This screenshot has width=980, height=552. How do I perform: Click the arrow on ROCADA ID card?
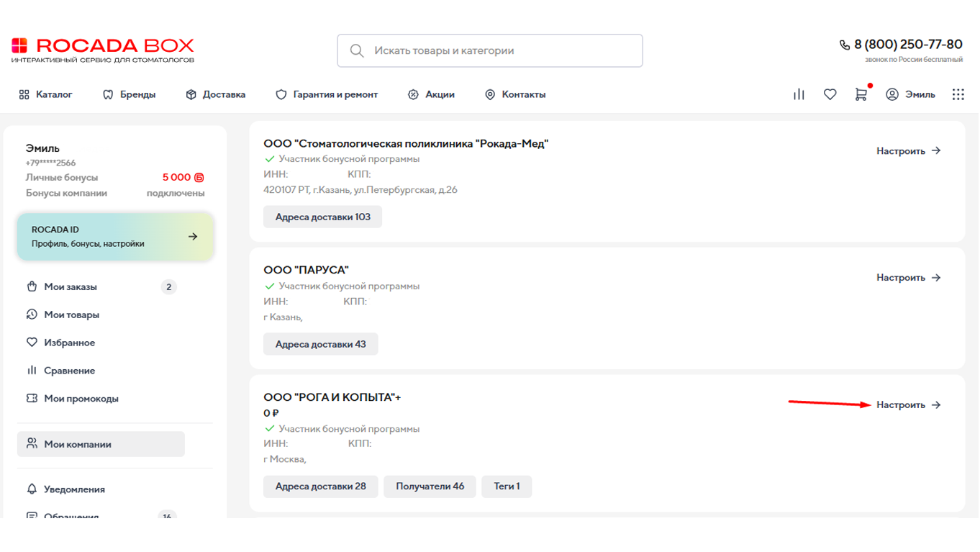pyautogui.click(x=193, y=237)
